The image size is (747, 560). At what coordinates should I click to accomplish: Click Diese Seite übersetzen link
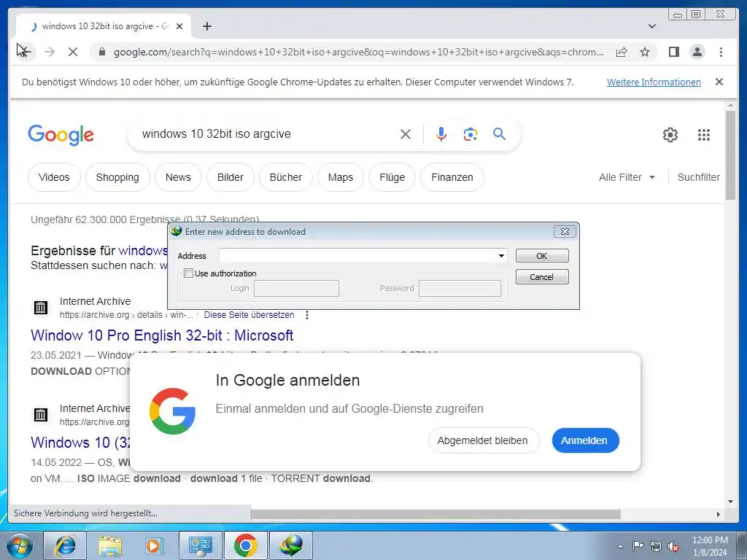pos(249,315)
